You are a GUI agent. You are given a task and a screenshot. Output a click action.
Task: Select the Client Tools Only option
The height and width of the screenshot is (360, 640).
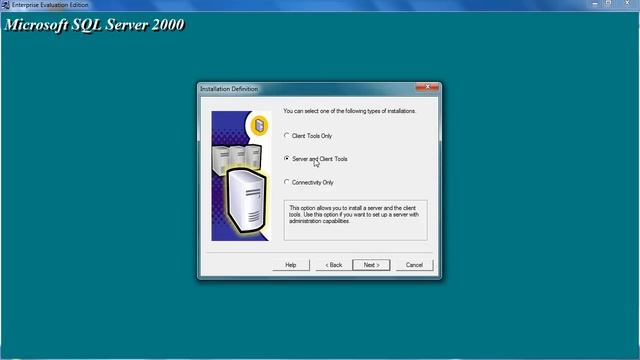308,136
